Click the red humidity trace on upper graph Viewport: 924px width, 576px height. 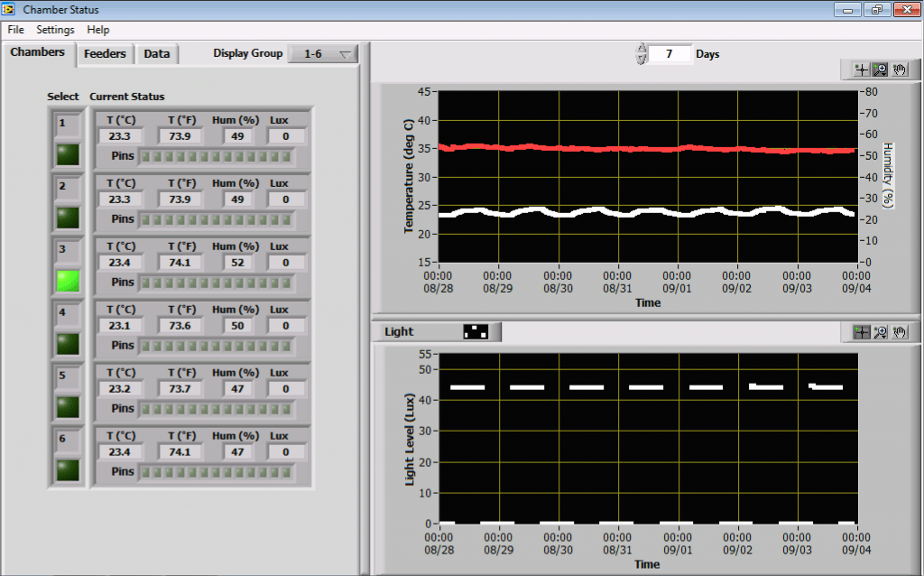pos(648,149)
